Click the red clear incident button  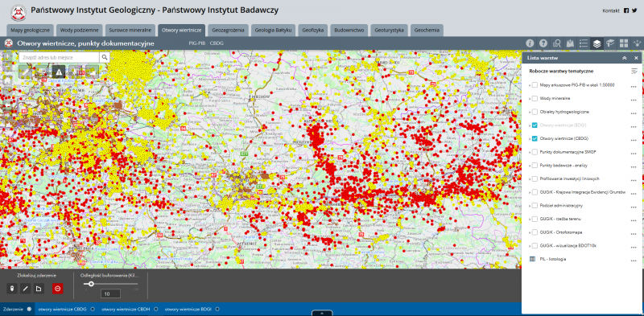[57, 289]
